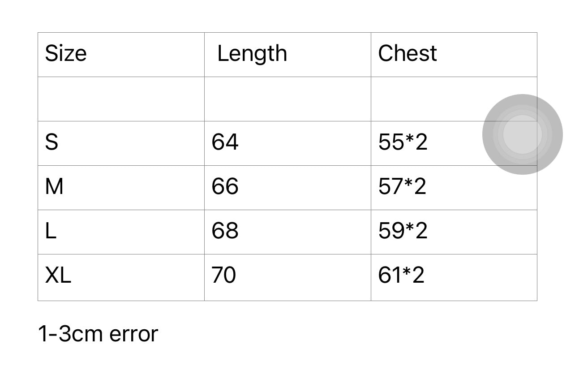
Task: Select the chest value 55*2
Action: coord(403,142)
